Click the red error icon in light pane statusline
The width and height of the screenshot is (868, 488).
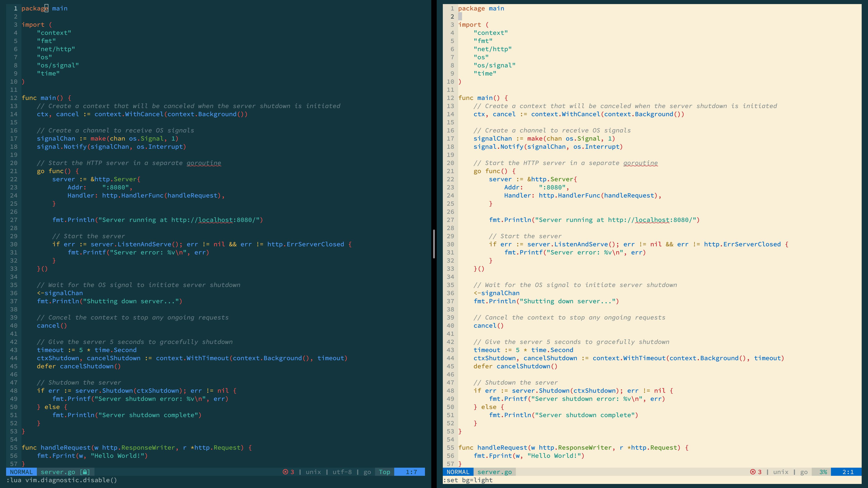pos(752,472)
